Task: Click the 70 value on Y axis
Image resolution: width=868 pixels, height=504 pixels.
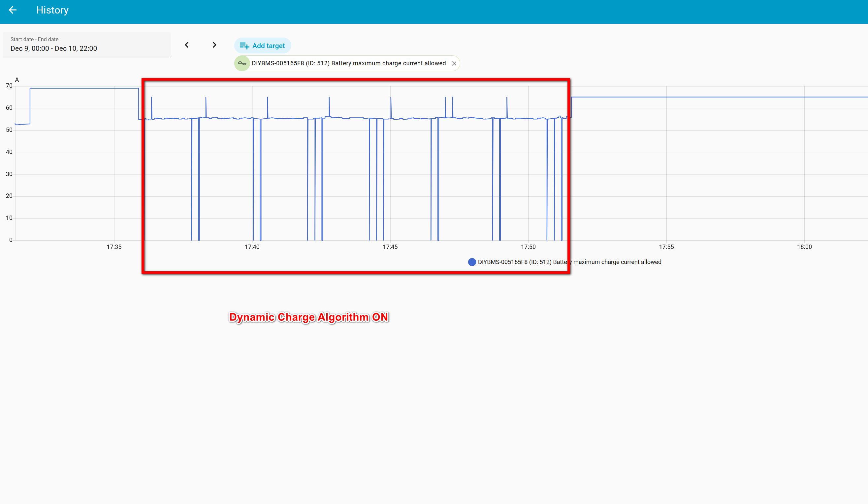Action: 9,86
